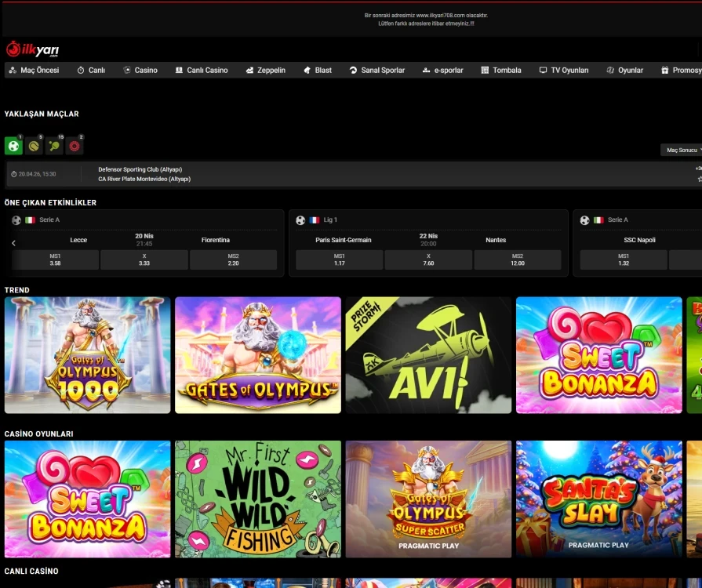Bet MS1 3.58 on Lecce
Viewport: 702px width, 588px height.
(55, 260)
